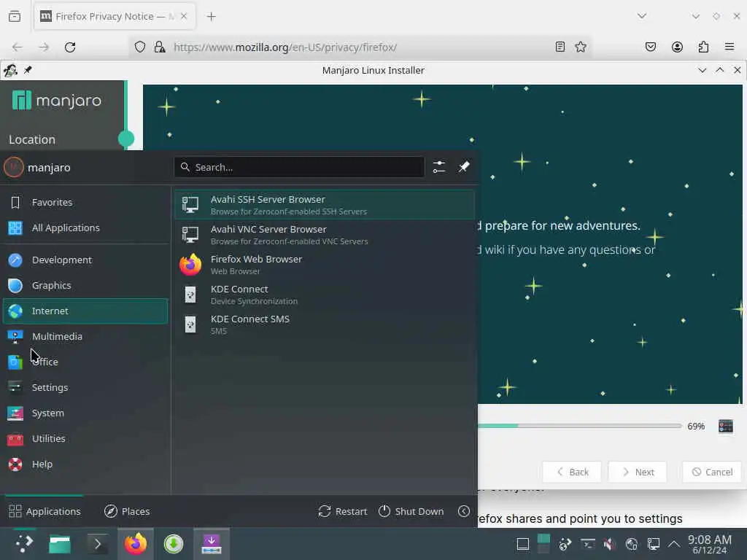747x560 pixels.
Task: Switch to Manjaro installer task
Action: tap(212, 543)
